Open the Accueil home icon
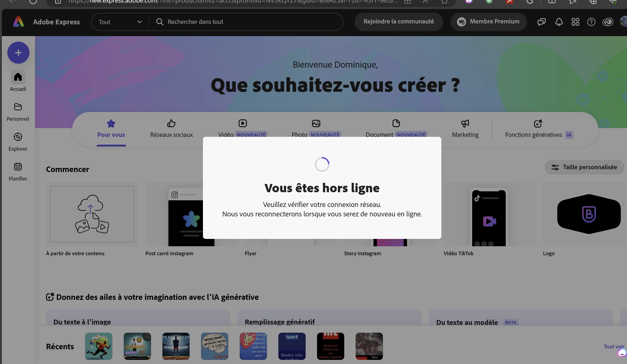This screenshot has height=364, width=627. tap(18, 77)
